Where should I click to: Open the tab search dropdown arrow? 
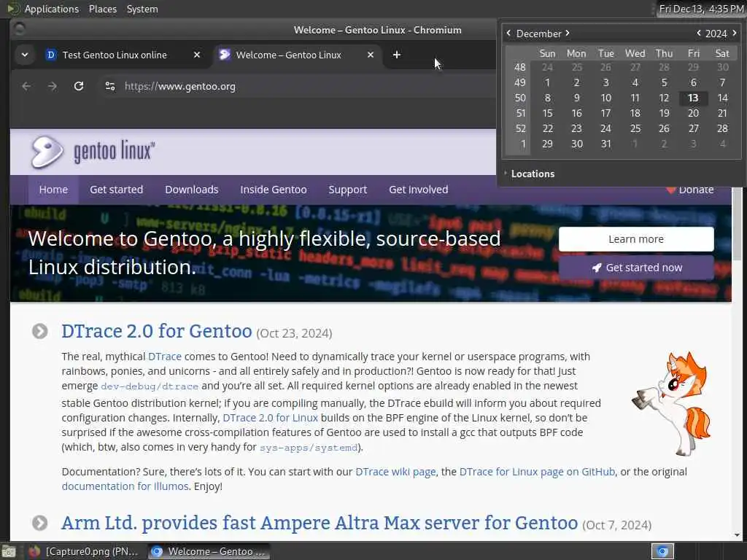click(25, 55)
